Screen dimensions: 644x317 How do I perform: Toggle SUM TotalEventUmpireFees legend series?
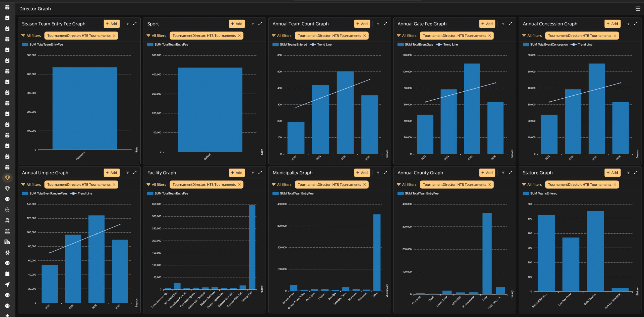click(x=45, y=193)
